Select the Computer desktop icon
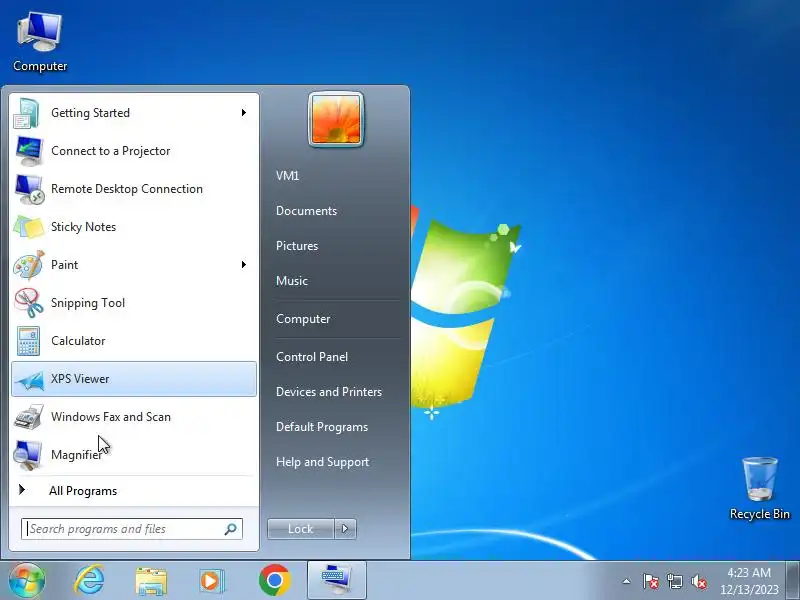 (x=40, y=42)
